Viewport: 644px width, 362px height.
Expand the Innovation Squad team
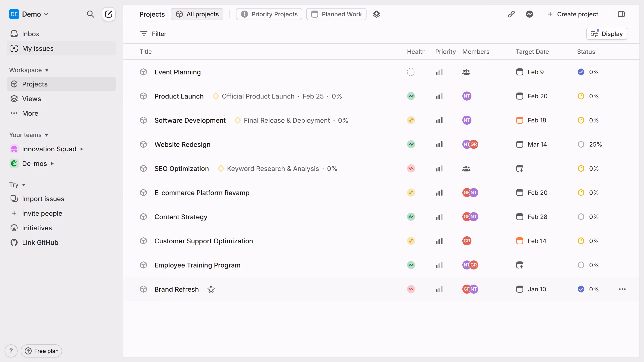point(82,149)
